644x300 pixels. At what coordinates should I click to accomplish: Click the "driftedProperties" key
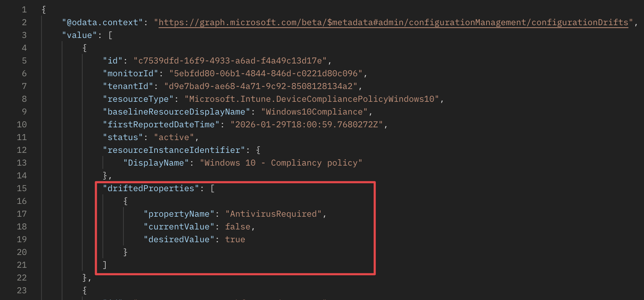click(x=151, y=188)
